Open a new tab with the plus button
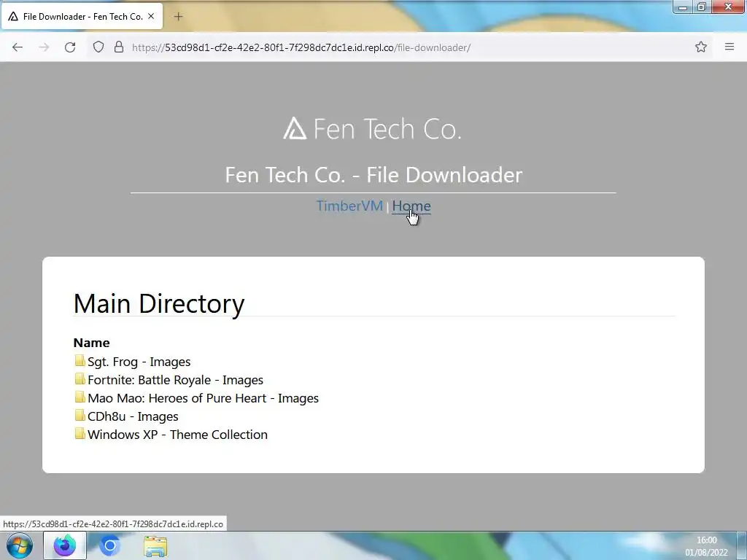This screenshot has width=747, height=560. click(x=178, y=17)
